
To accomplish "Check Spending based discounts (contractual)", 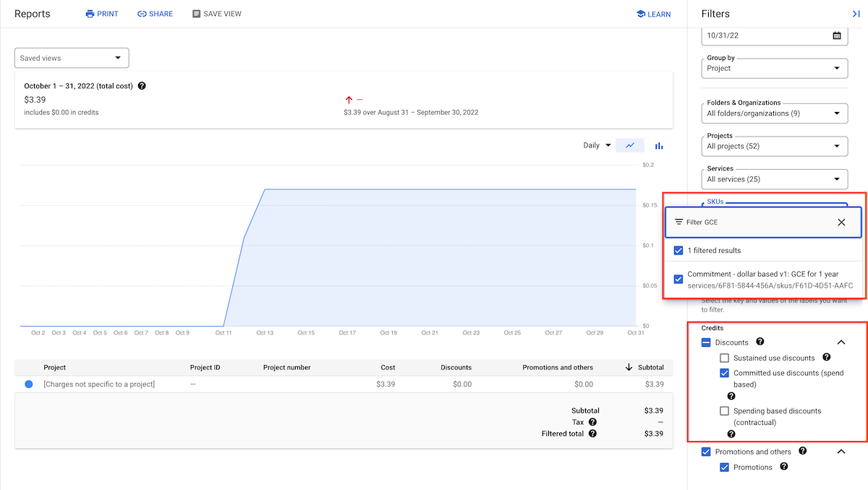I will [x=724, y=411].
